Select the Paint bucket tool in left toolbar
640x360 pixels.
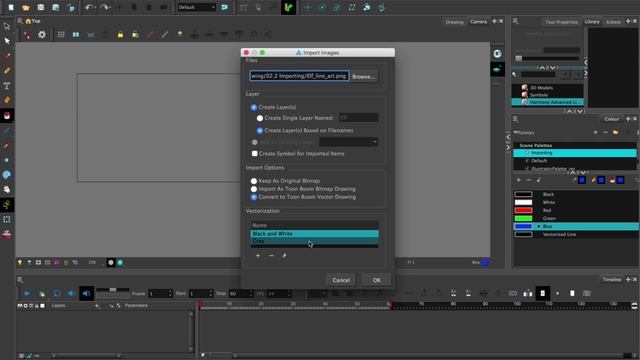(7, 116)
